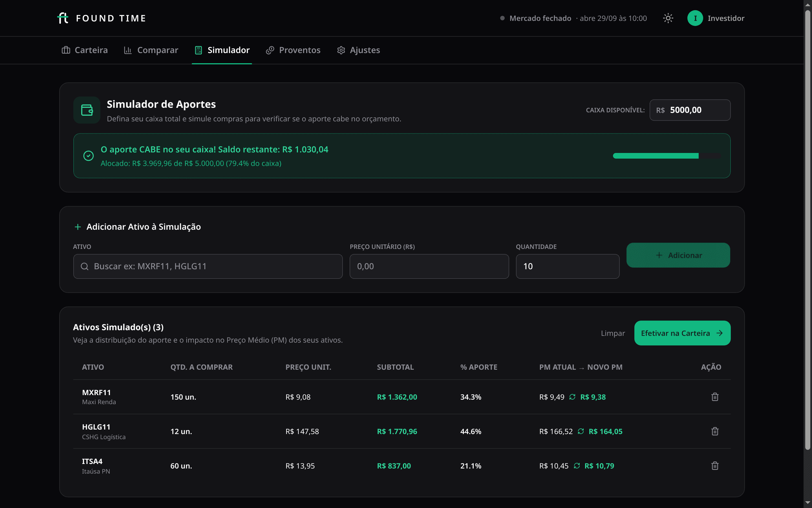The height and width of the screenshot is (508, 812).
Task: Click the HGLG11 asset name
Action: click(x=96, y=427)
